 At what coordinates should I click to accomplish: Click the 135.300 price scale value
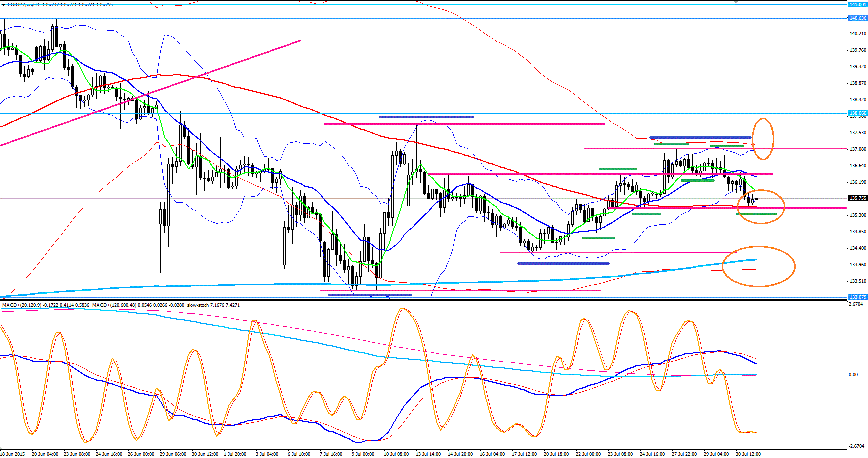[858, 215]
